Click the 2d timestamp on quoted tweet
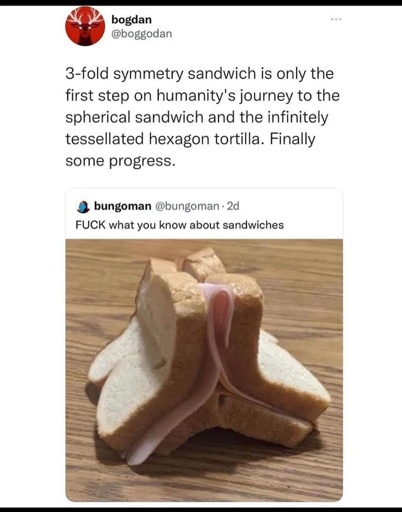402x512 pixels. point(233,206)
